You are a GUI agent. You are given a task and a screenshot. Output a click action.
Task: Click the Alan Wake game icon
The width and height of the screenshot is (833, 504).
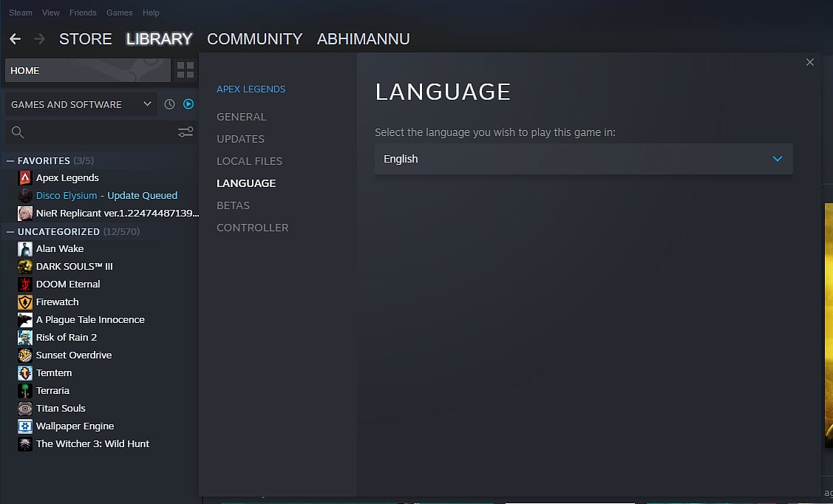coord(25,248)
